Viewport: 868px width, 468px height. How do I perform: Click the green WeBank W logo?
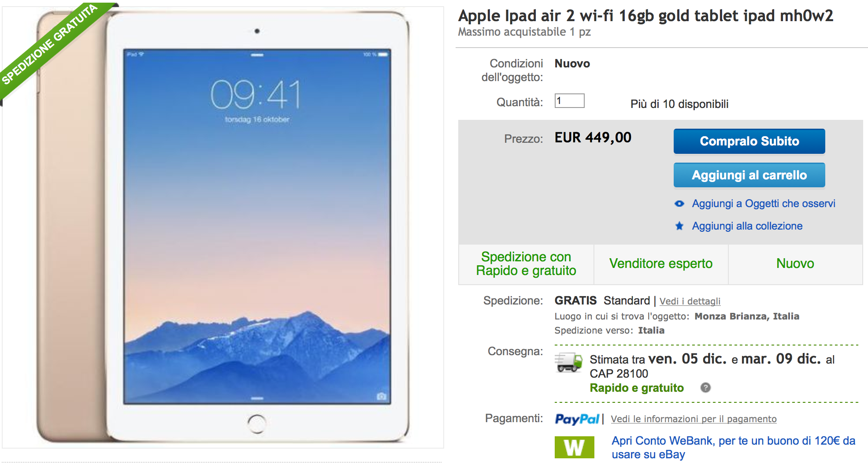574,447
